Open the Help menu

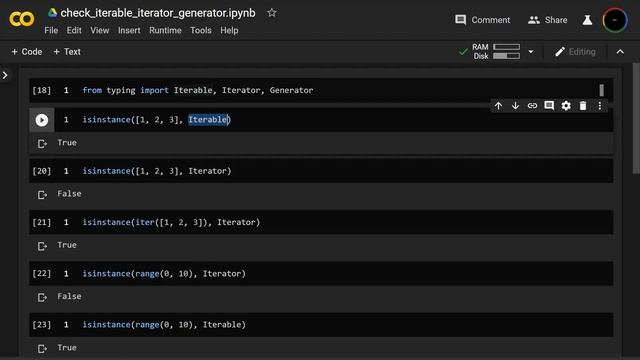(229, 31)
